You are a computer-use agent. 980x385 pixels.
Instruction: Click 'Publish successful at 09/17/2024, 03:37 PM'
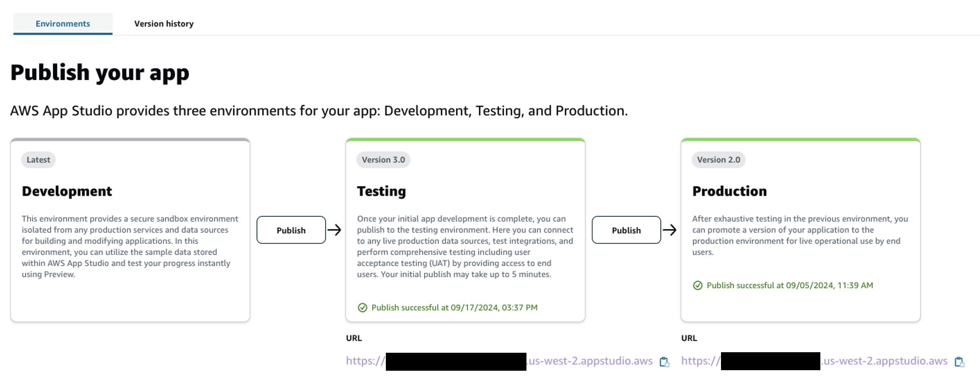[x=455, y=308]
